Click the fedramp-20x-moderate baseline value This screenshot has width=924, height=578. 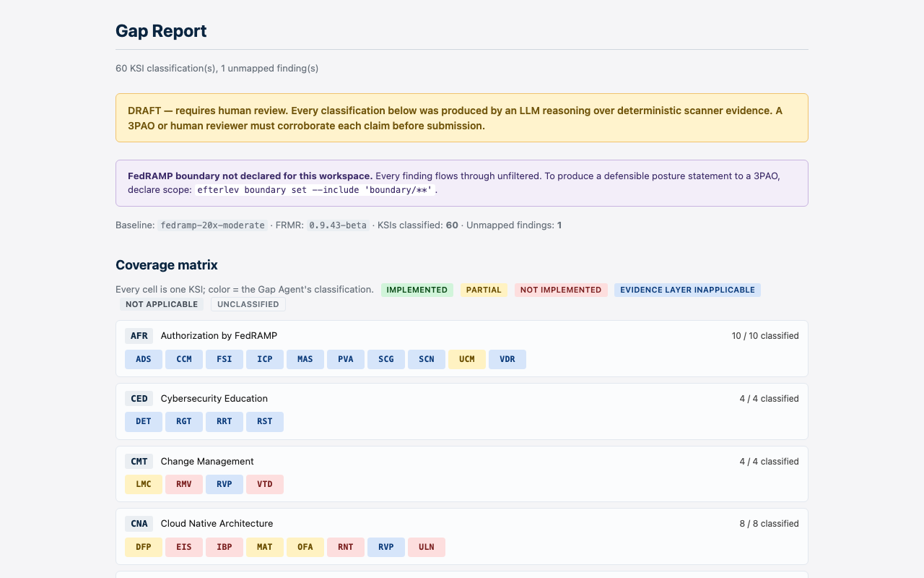tap(212, 225)
